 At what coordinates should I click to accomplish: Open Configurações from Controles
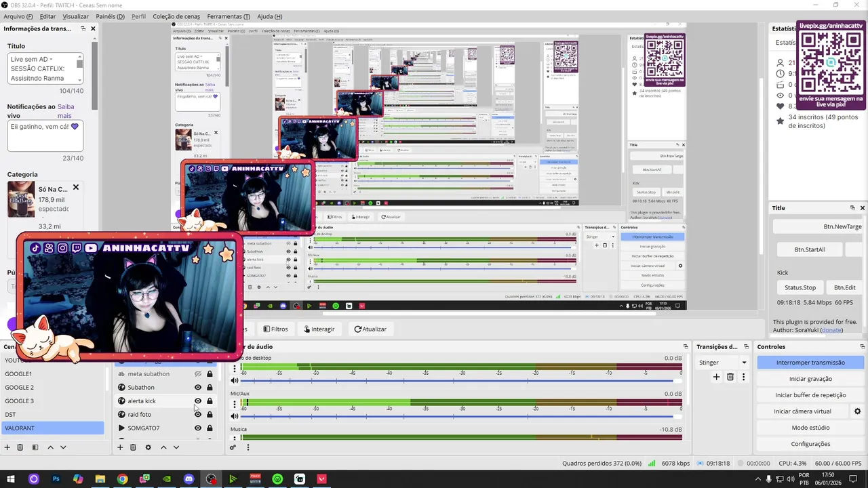(x=810, y=444)
